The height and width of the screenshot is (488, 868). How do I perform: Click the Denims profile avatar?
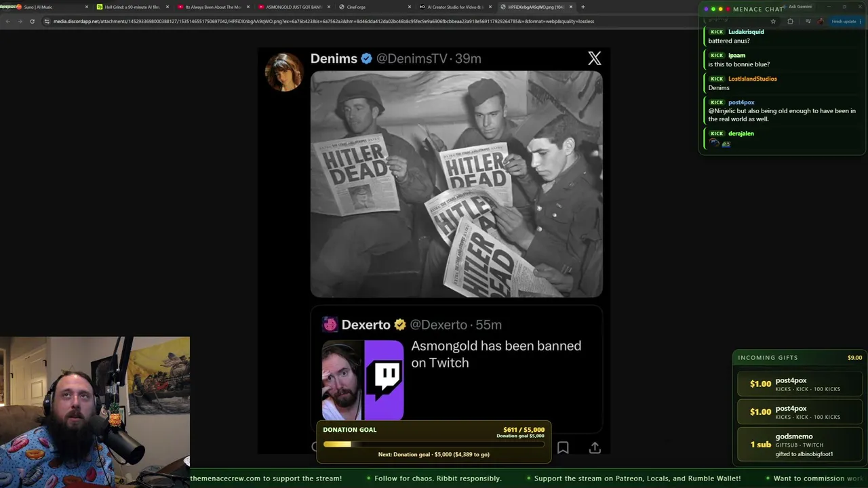284,71
